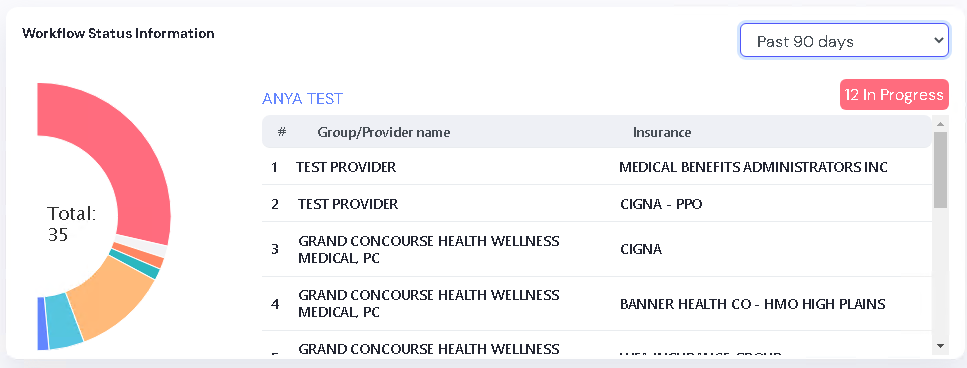The width and height of the screenshot is (967, 368).
Task: Click the pale gray donut chart segment
Action: (x=142, y=245)
